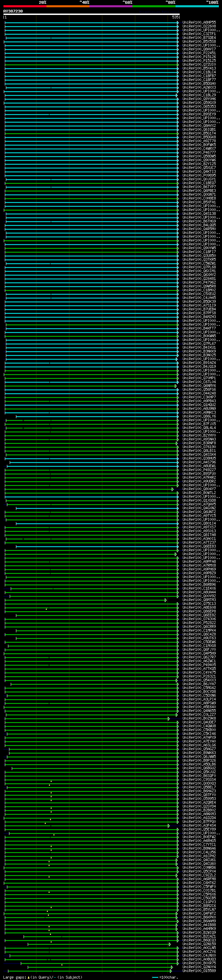Image resolution: width=222 pixels, height=980 pixels.
Task: Select the UniRef100_Q4N655 hit name
Action: [x=199, y=711]
